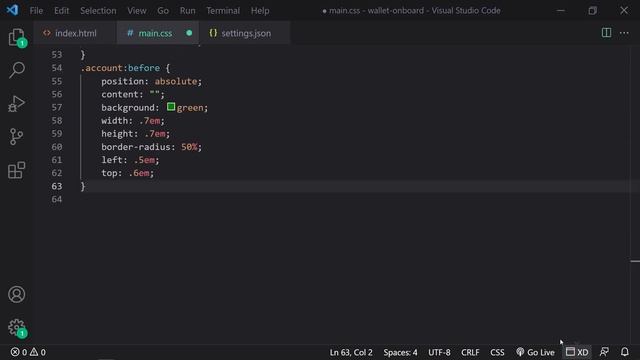Click the 'green' value text on line 57
Image resolution: width=640 pixels, height=360 pixels.
coord(190,107)
